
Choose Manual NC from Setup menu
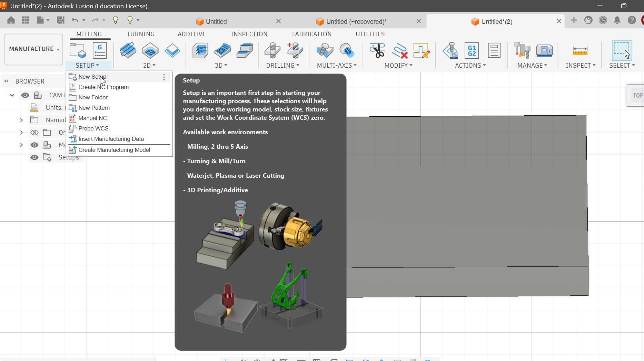119,118
